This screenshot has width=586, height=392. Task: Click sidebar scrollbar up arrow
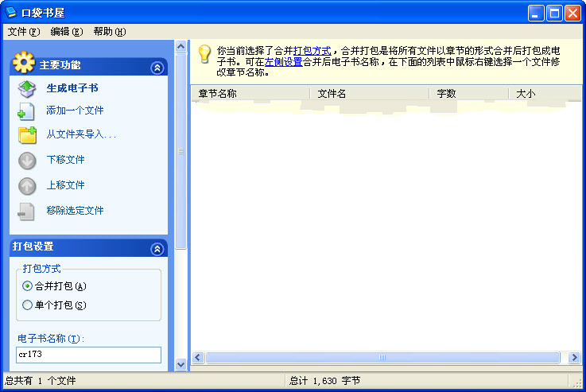coord(180,47)
